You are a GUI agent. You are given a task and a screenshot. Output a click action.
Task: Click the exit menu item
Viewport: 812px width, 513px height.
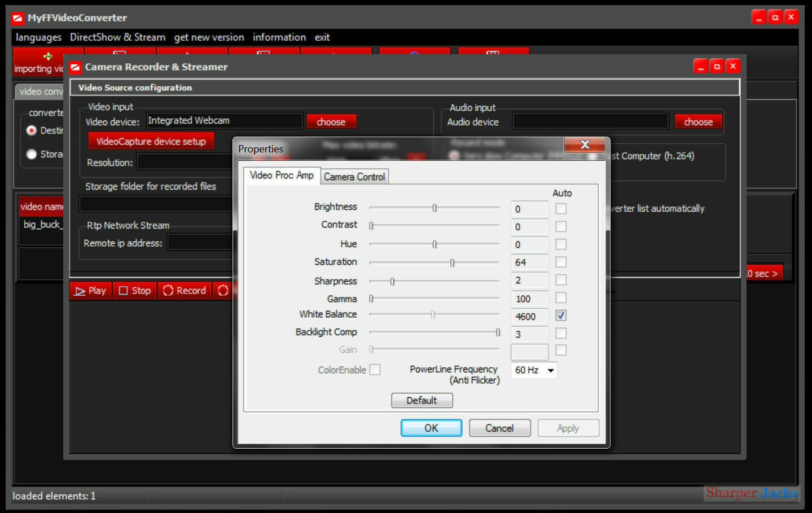322,37
